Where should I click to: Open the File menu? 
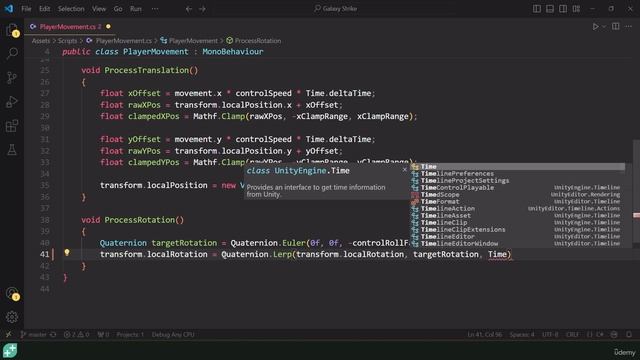[x=26, y=9]
